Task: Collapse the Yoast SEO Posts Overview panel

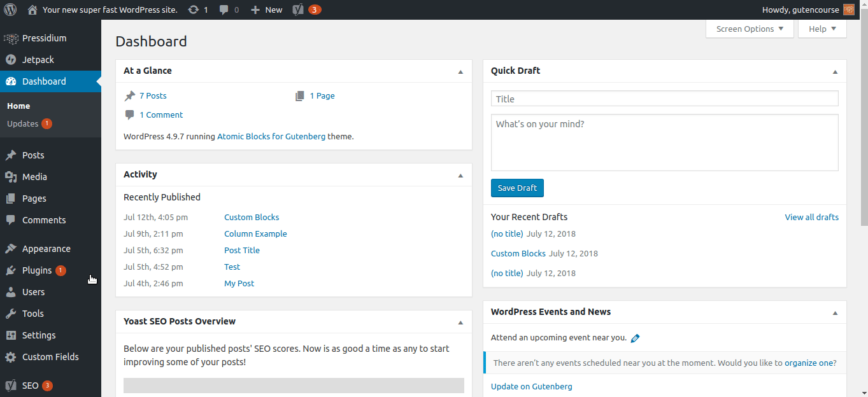Action: tap(460, 323)
